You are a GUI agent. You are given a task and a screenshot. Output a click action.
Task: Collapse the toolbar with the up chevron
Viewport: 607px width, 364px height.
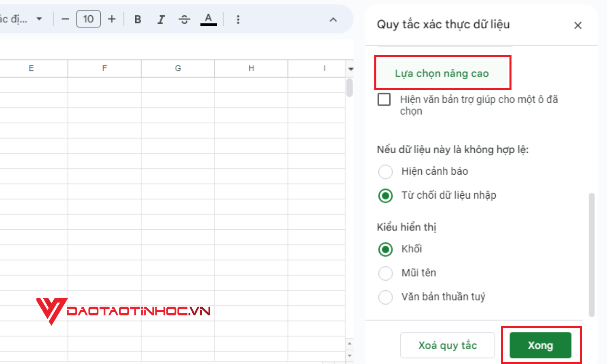point(333,19)
